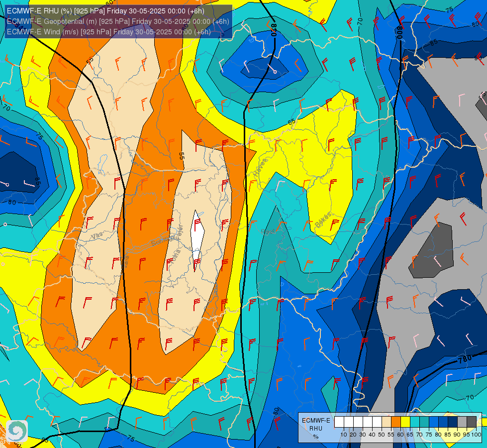Click the legend value label '100'
The width and height of the screenshot is (487, 448).
click(x=476, y=435)
